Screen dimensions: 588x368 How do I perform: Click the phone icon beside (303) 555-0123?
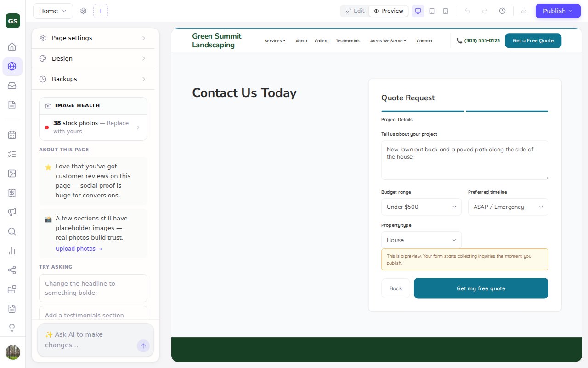(x=459, y=40)
